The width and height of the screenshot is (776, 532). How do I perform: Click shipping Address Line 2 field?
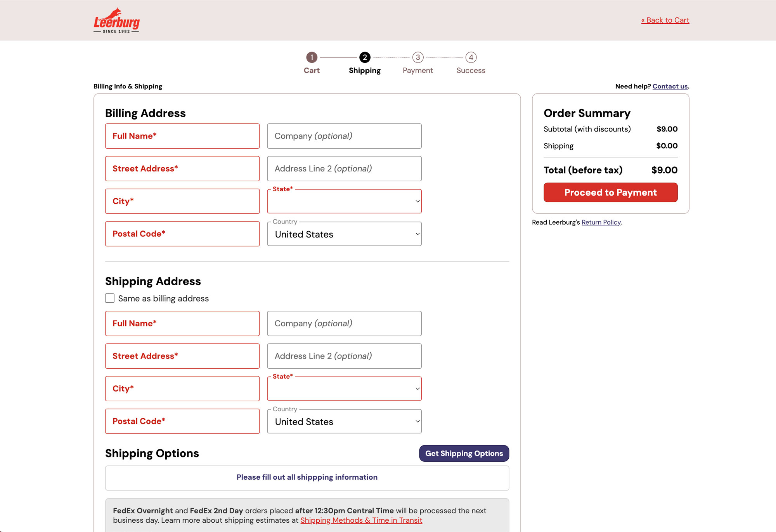coord(344,356)
